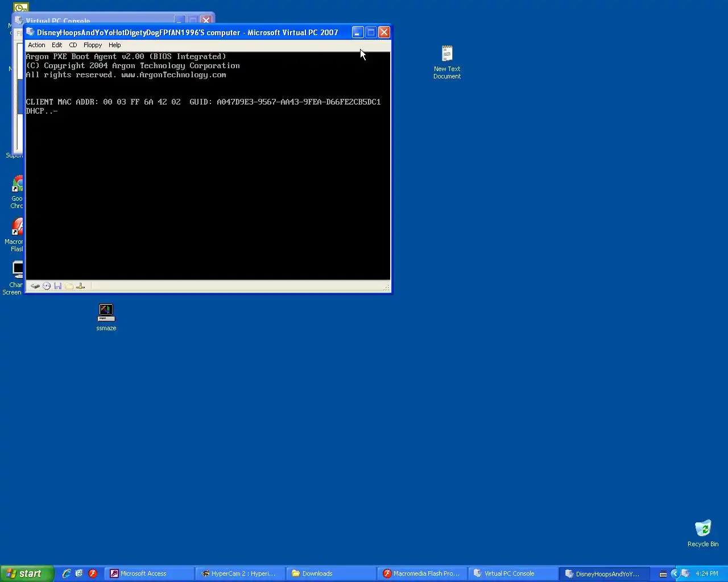This screenshot has height=582, width=728.
Task: Close the Virtual PC Console window
Action: click(x=206, y=20)
